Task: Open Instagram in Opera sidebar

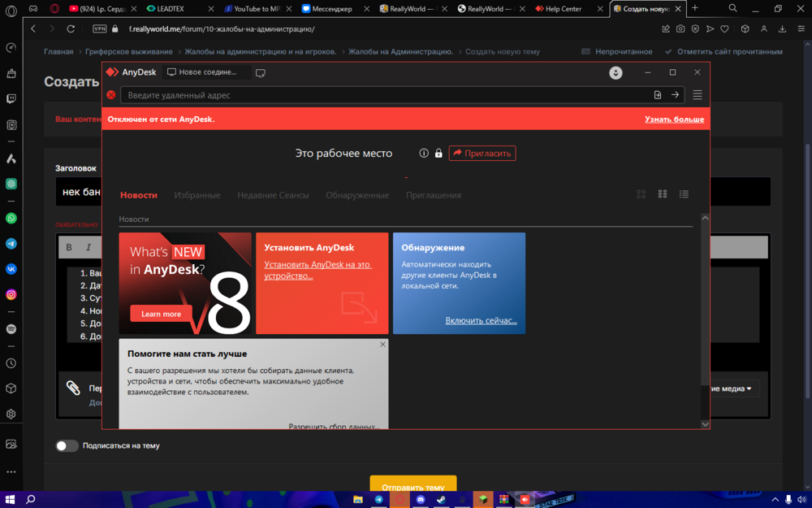Action: pos(11,294)
